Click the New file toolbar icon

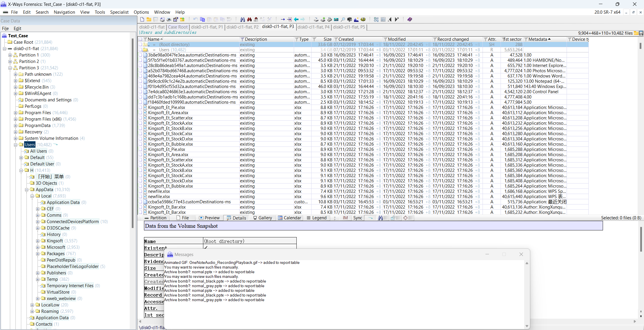[x=142, y=20]
